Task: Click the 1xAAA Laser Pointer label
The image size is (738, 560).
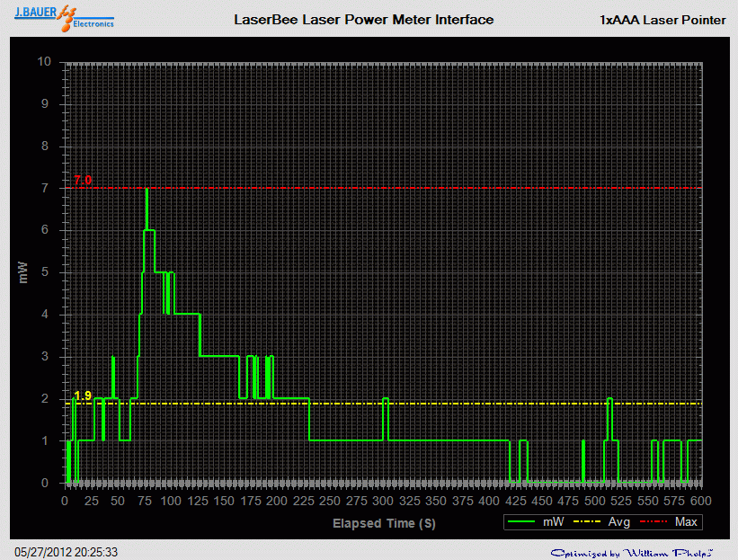Action: coord(662,19)
